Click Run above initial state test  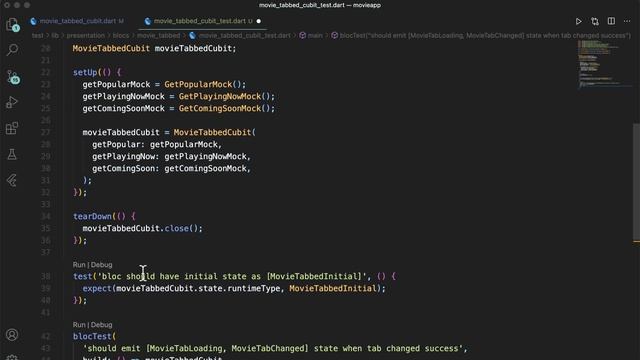(79, 264)
